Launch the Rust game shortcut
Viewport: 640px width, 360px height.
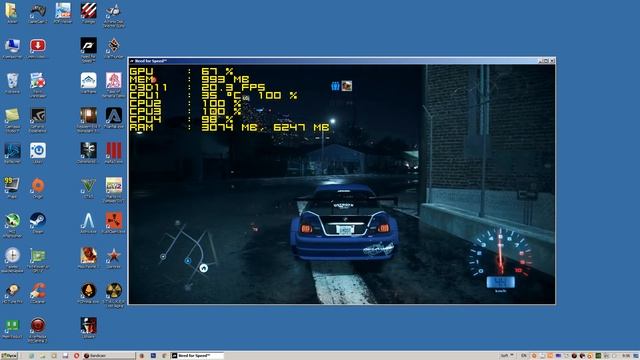click(x=113, y=220)
